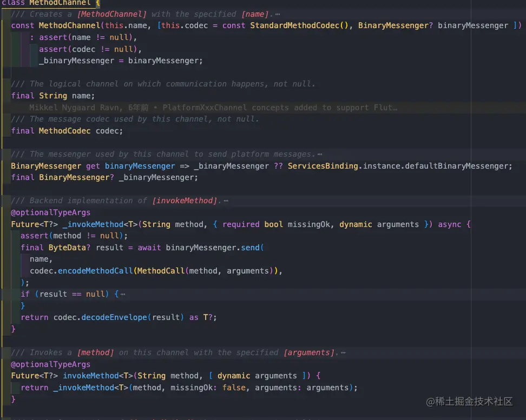Viewport: 526px width, 420px height.
Task: Expand folded block after "if (result == null) {"
Action: tap(123, 294)
